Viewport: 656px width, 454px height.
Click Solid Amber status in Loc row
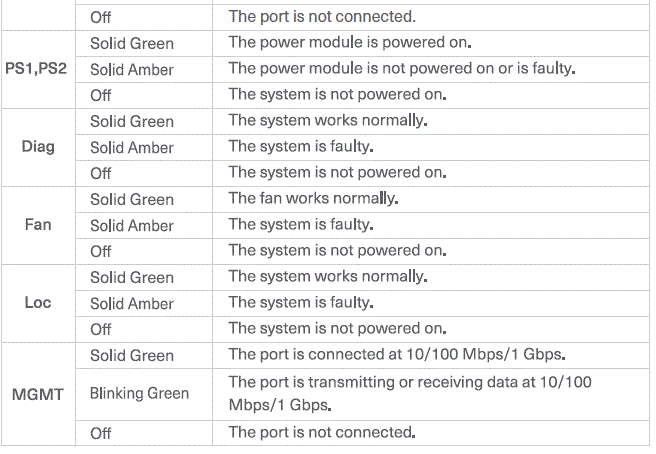point(131,303)
